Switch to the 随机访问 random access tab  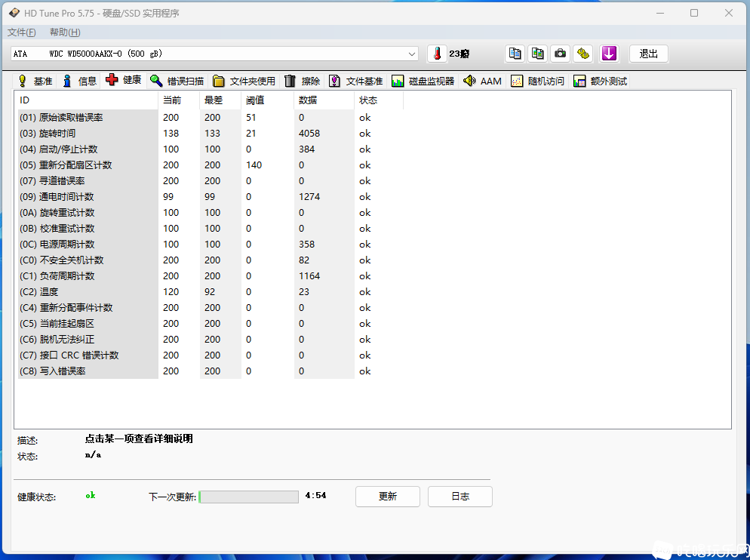pos(538,81)
